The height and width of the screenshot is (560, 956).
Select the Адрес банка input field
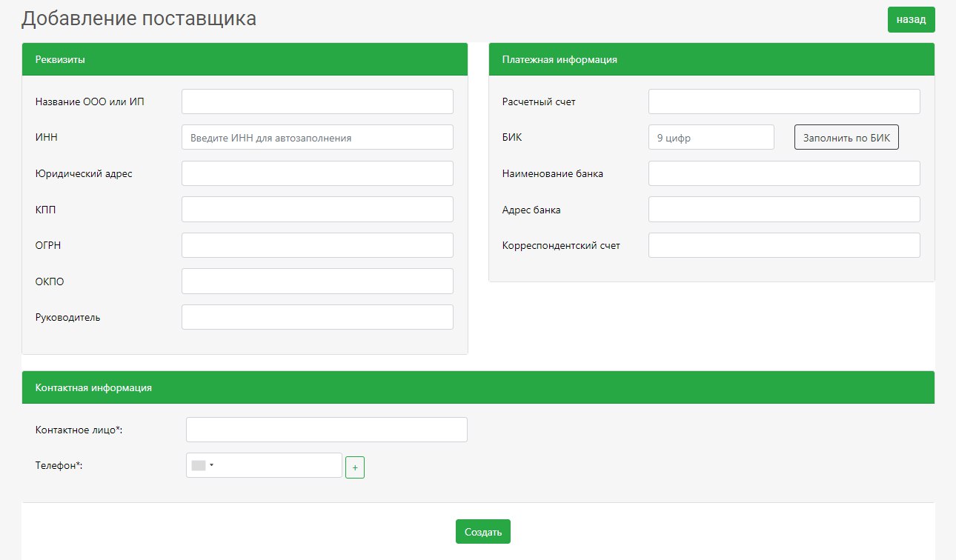[x=784, y=209]
